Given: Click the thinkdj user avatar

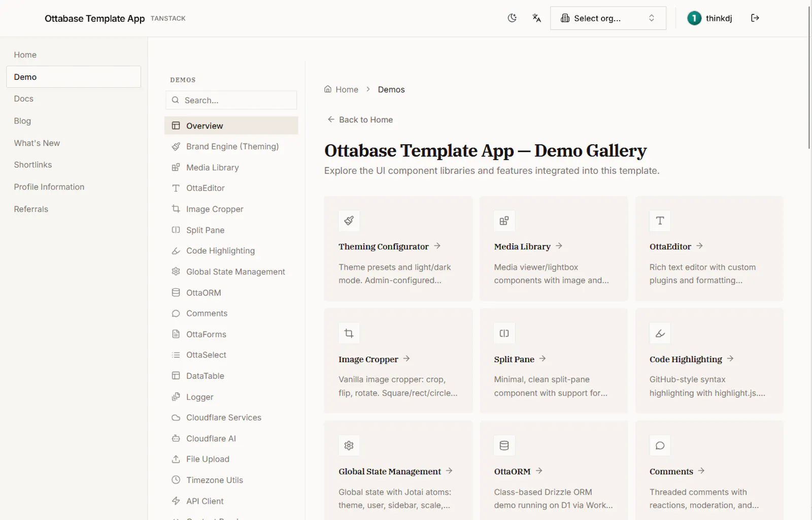Looking at the screenshot, I should [694, 18].
